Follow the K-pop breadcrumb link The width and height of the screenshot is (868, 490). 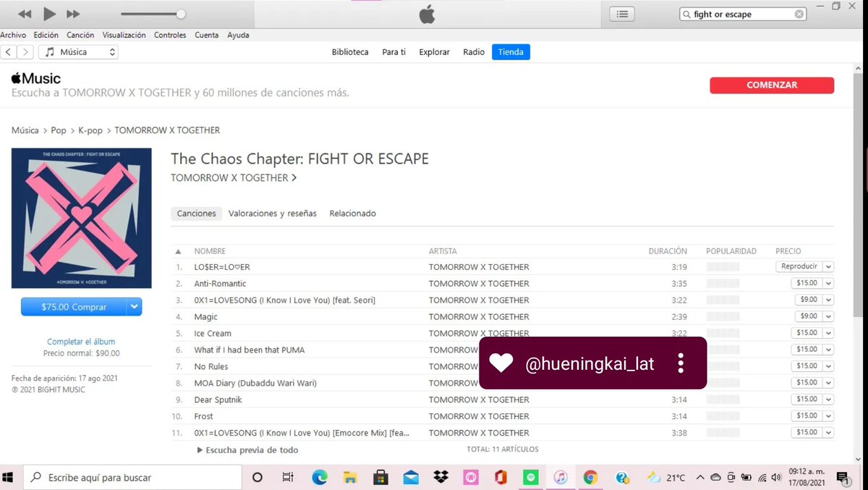click(90, 130)
